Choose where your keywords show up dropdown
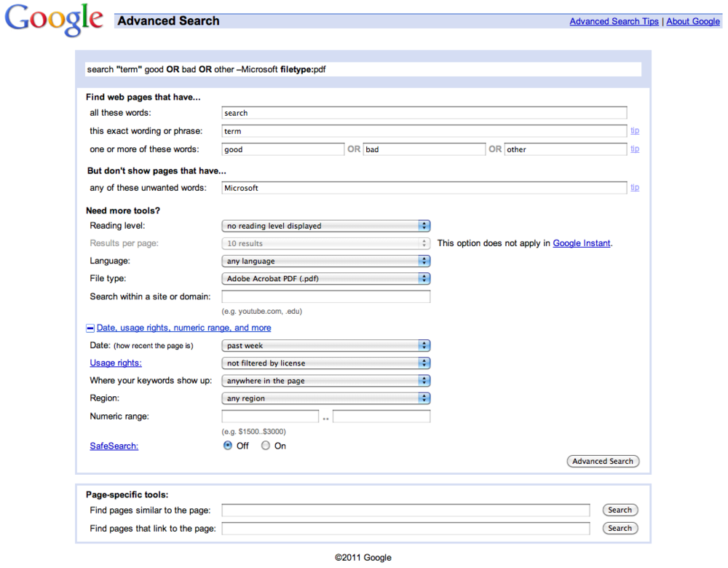This screenshot has width=728, height=568. [325, 381]
